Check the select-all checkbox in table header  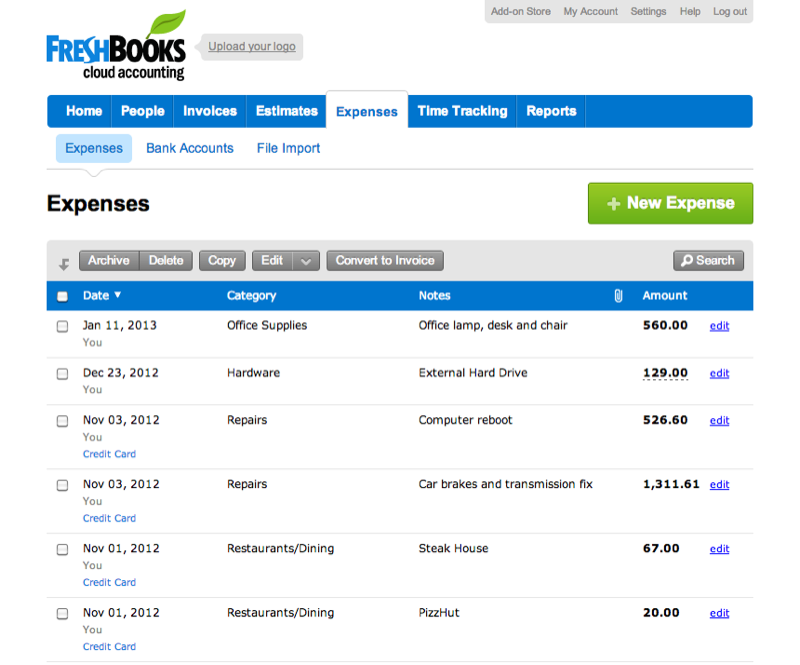click(x=62, y=296)
